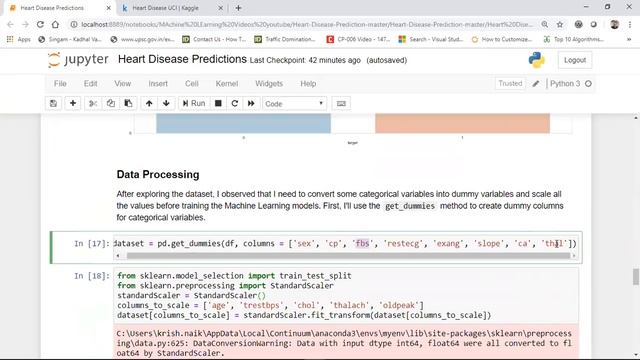Viewport: 640px width, 360px height.
Task: Bookmark this page with the star icon
Action: coord(560,24)
